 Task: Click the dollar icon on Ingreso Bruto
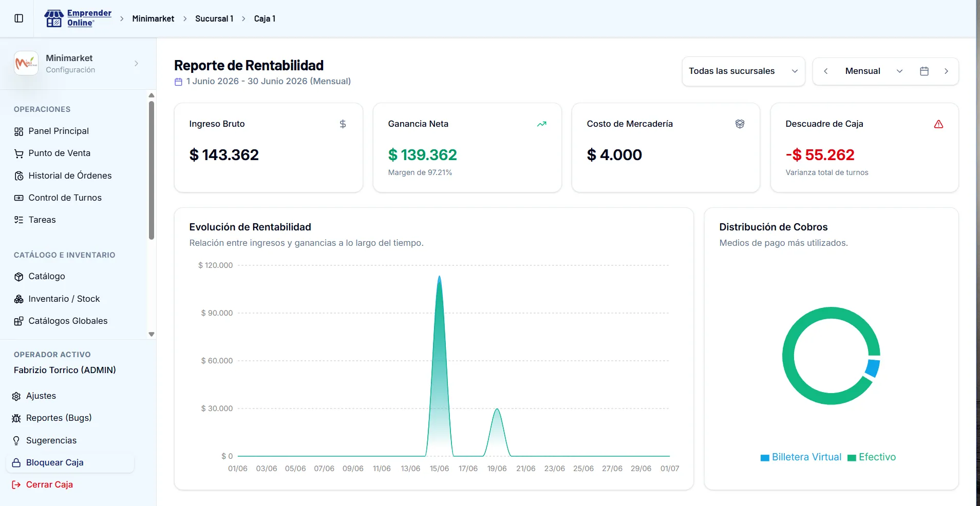[x=343, y=124]
